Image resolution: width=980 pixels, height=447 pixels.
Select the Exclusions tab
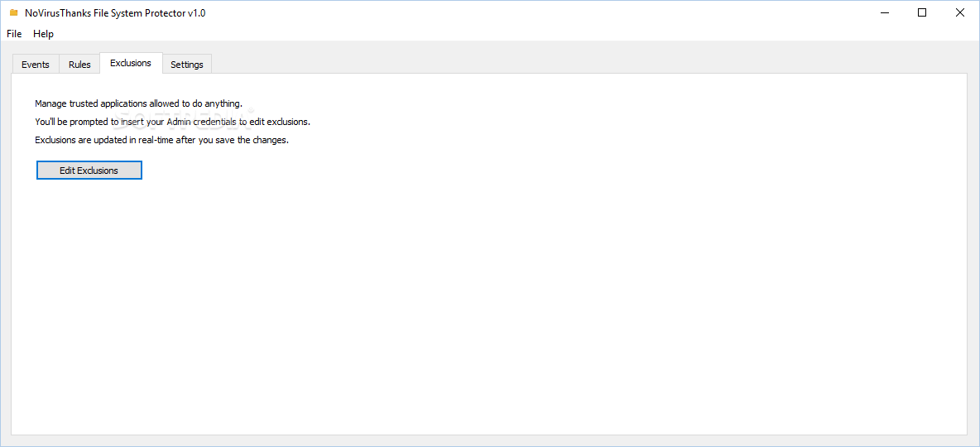131,63
